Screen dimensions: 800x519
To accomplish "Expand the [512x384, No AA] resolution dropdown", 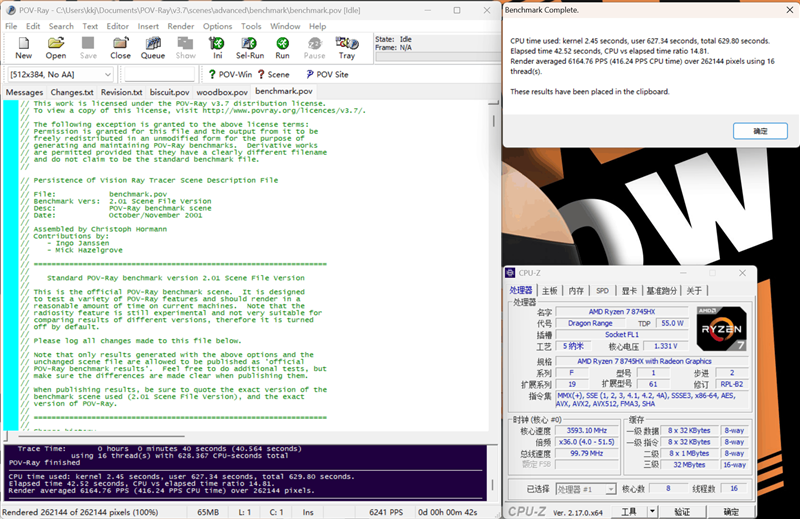I will (x=110, y=74).
